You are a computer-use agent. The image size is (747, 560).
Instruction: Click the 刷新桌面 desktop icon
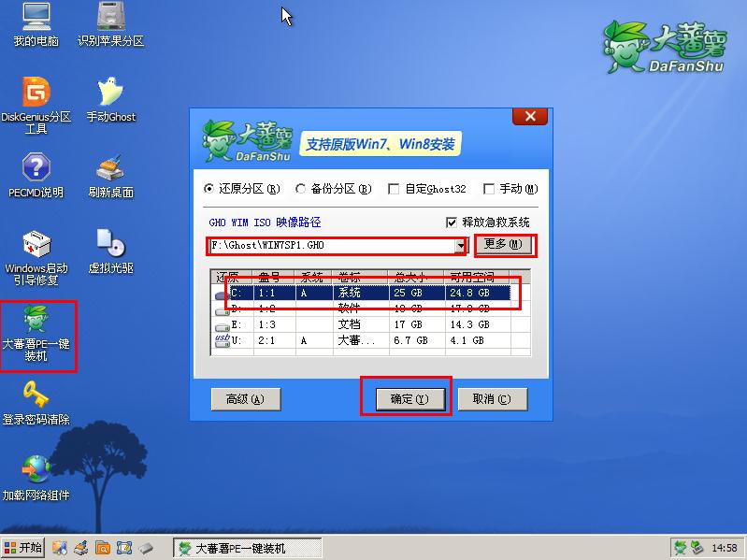tap(111, 169)
